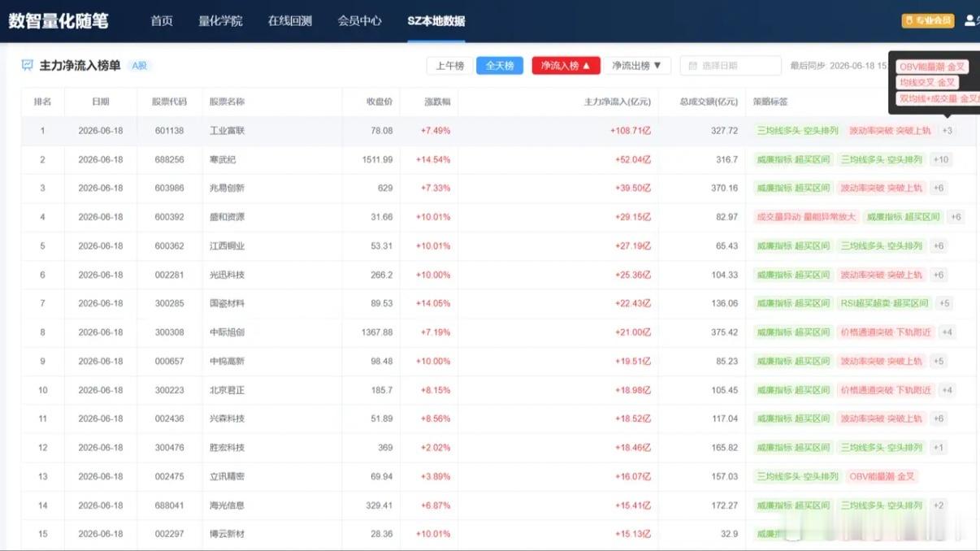Click stock code 600362

click(x=169, y=246)
